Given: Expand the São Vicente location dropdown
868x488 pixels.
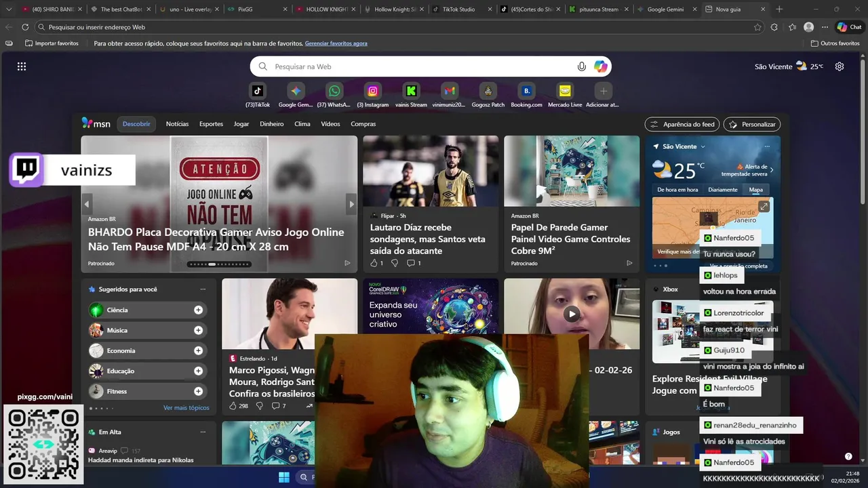Looking at the screenshot, I should tap(703, 146).
